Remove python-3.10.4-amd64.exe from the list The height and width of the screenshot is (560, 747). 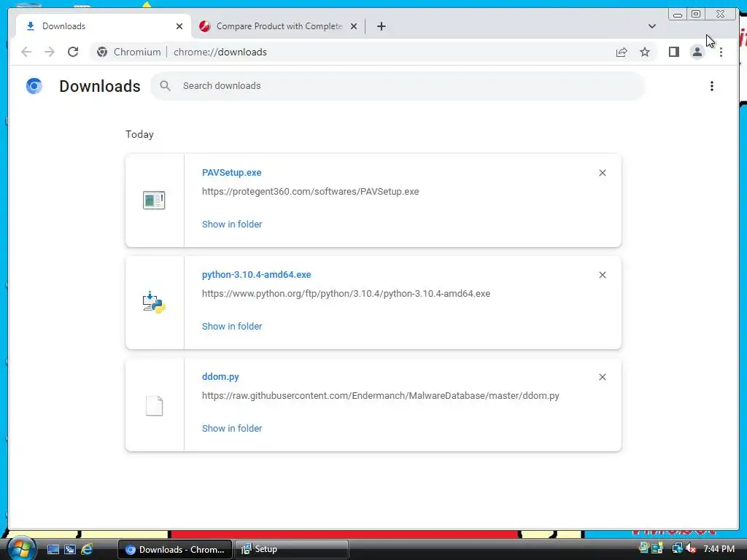[602, 275]
